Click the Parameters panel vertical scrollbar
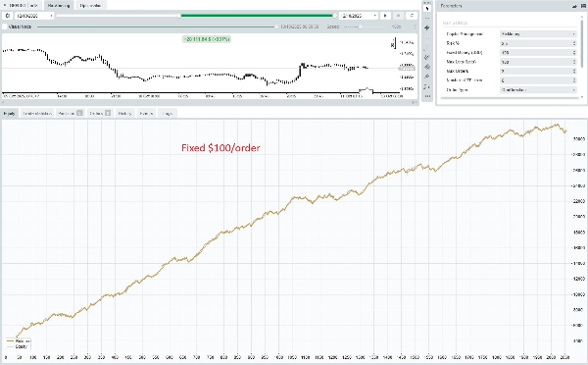This screenshot has height=365, width=588. [582, 43]
